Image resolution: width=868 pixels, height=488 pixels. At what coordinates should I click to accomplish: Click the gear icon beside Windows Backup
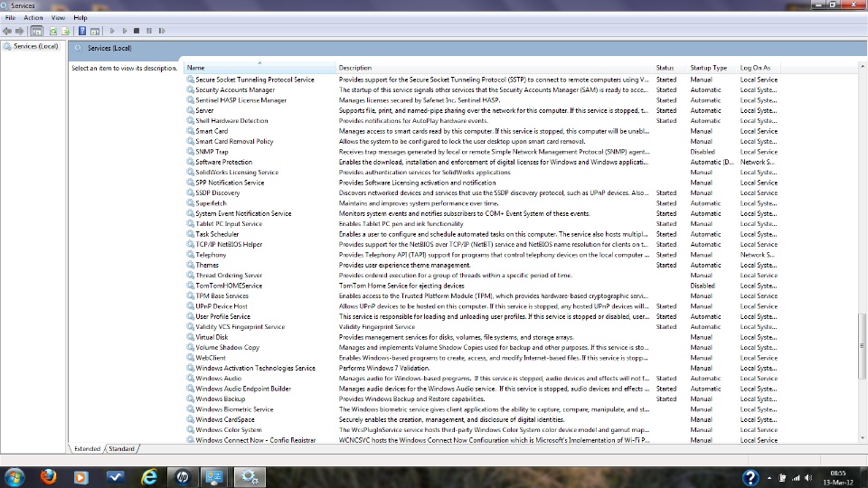190,399
